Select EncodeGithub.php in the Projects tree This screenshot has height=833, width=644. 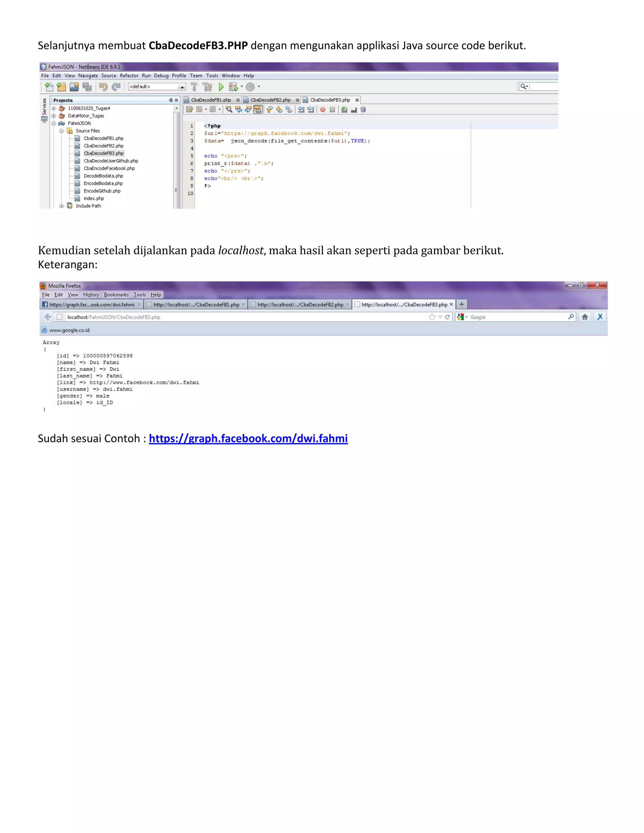[x=102, y=191]
